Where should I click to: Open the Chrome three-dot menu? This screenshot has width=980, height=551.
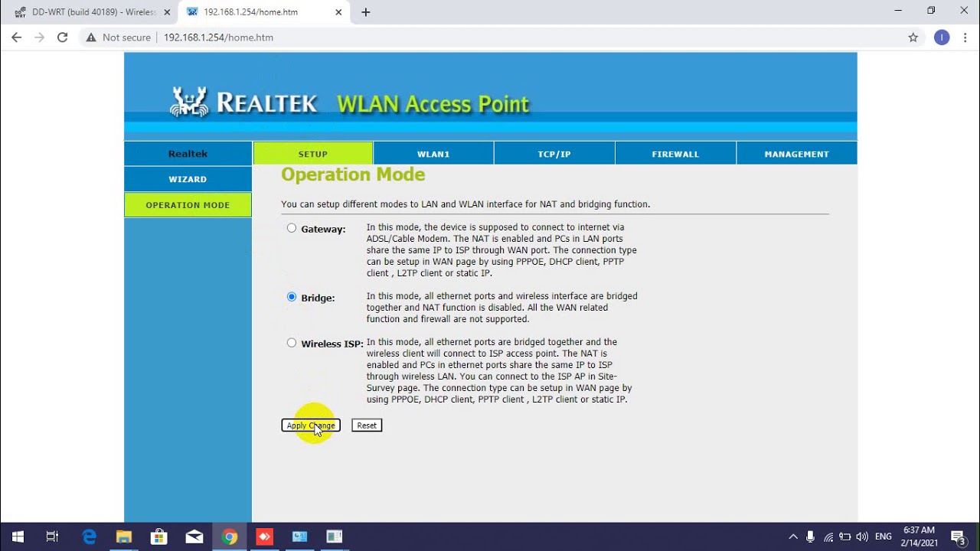[x=965, y=37]
